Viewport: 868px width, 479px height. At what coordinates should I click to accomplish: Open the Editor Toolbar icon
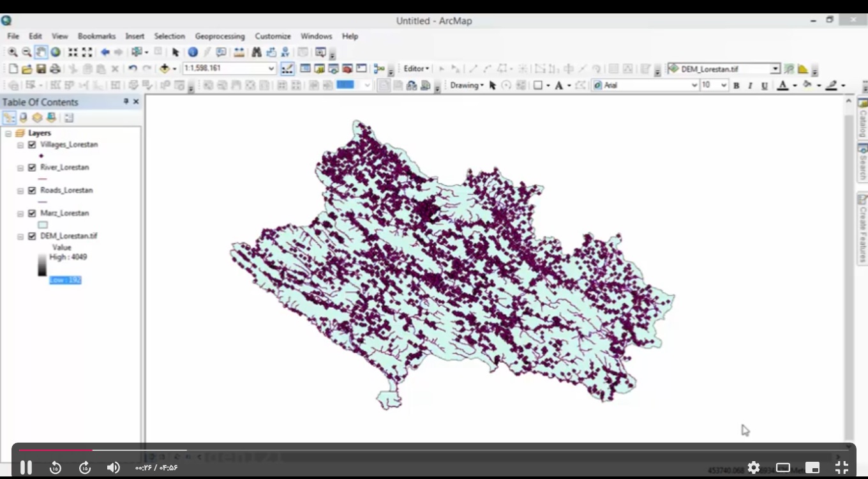pyautogui.click(x=287, y=69)
